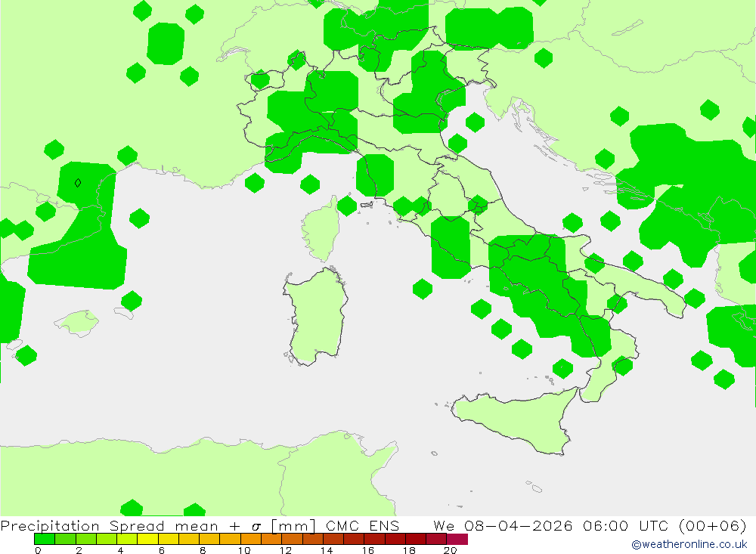756x554 pixels.
Task: Select the orange legend swatch above 10
Action: (x=251, y=539)
